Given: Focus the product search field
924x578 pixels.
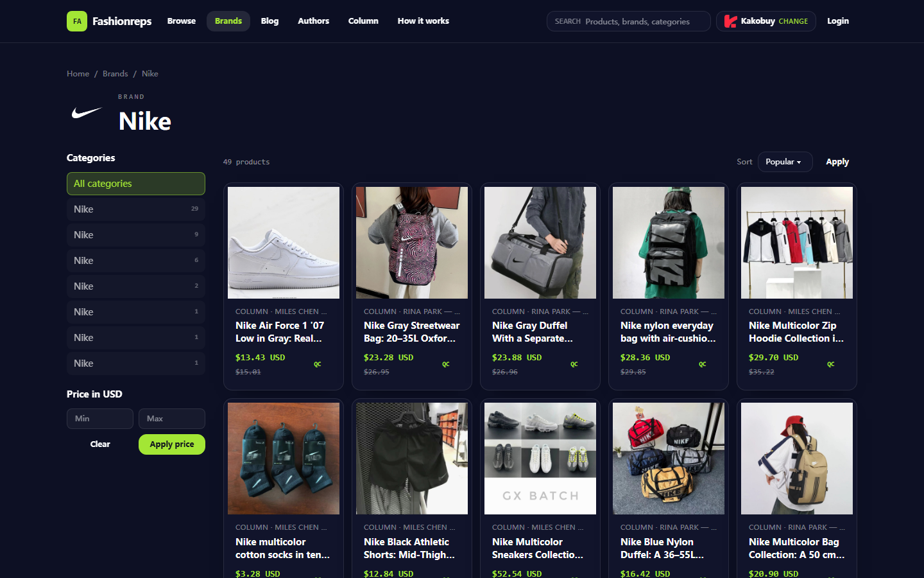Looking at the screenshot, I should point(629,21).
